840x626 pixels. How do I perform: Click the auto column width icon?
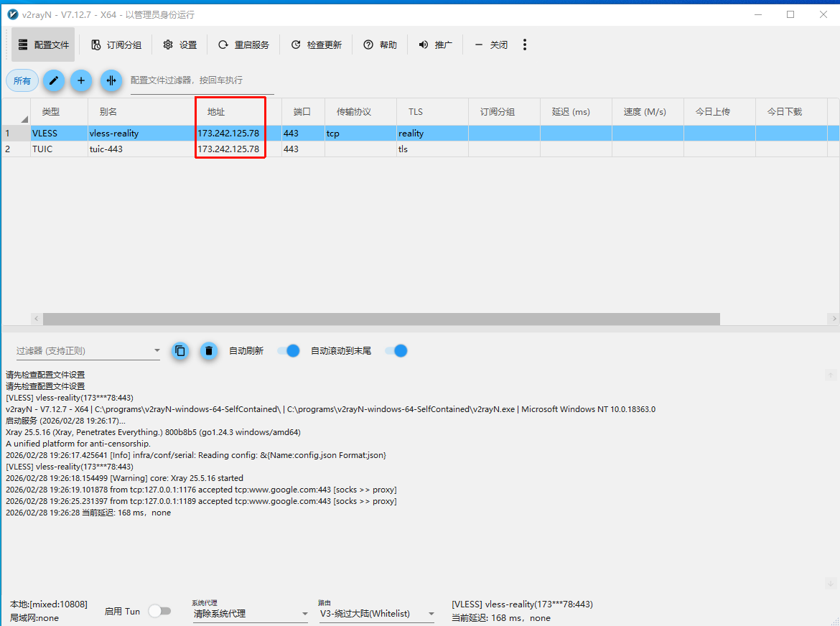coord(111,81)
